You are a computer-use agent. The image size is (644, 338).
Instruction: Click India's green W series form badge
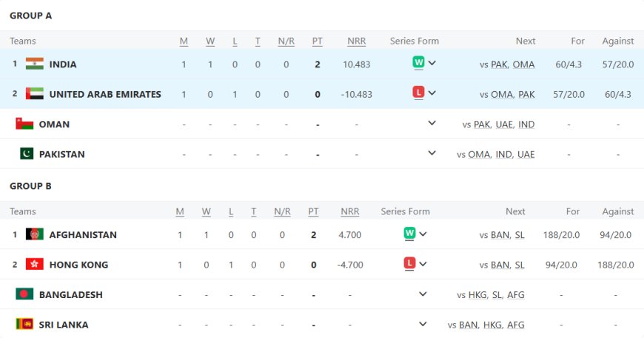(418, 63)
